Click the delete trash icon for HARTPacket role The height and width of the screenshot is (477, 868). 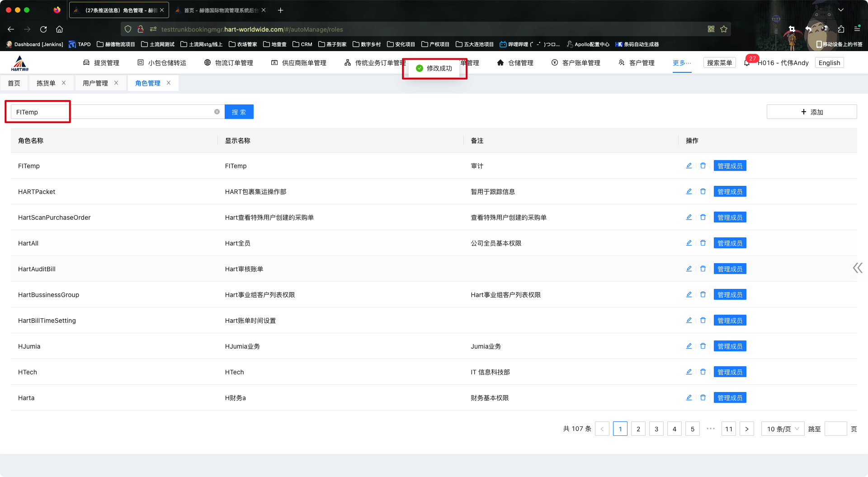click(x=703, y=192)
